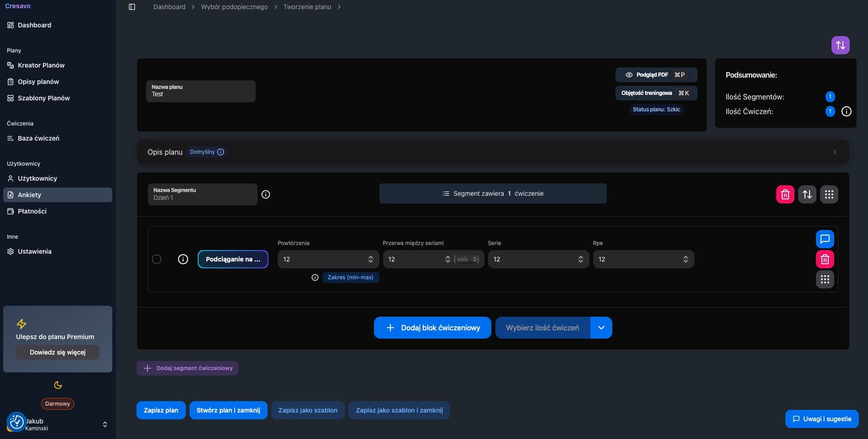The image size is (868, 439).
Task: Open Baza ćwiczeń in sidebar
Action: 38,138
